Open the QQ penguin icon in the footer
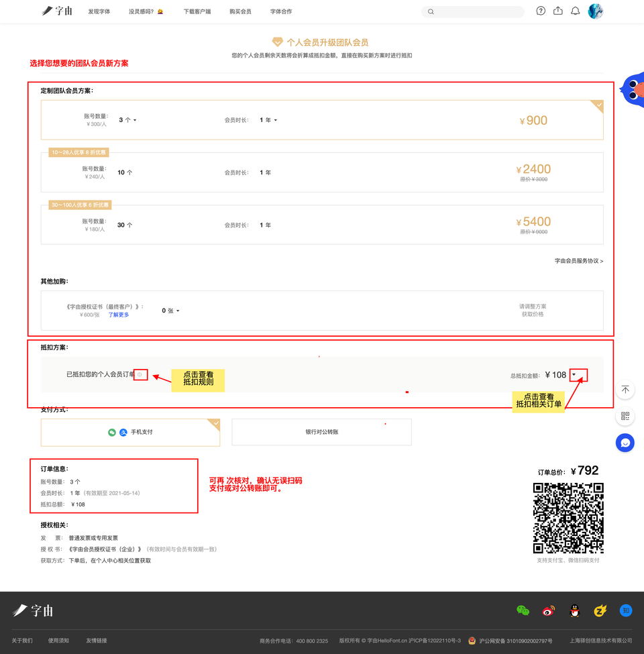The height and width of the screenshot is (654, 644). click(x=575, y=611)
